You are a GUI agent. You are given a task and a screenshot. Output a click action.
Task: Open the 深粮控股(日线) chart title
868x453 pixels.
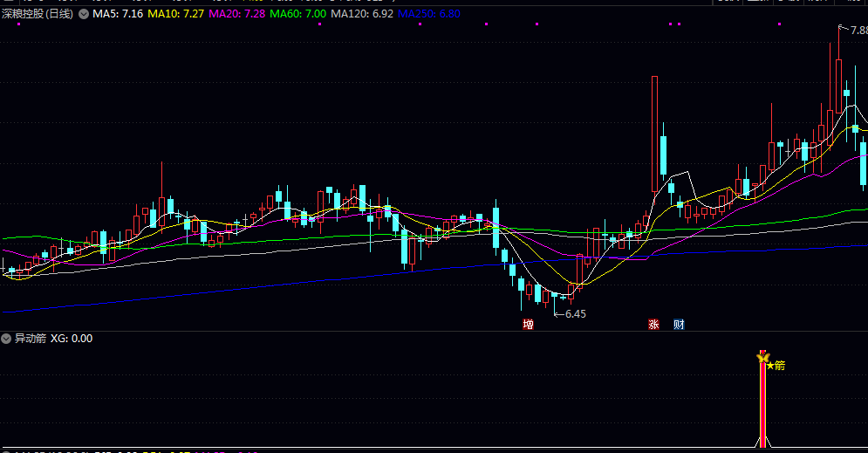pyautogui.click(x=38, y=14)
